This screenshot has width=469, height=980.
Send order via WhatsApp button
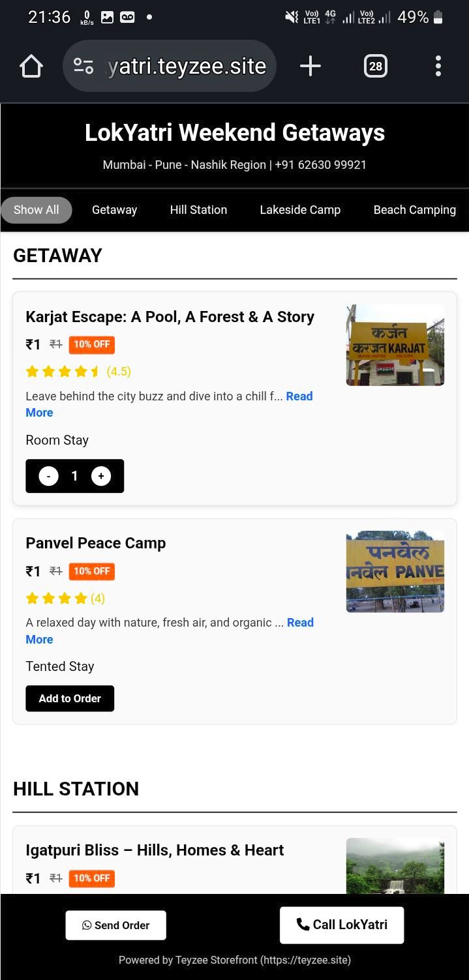coord(115,925)
